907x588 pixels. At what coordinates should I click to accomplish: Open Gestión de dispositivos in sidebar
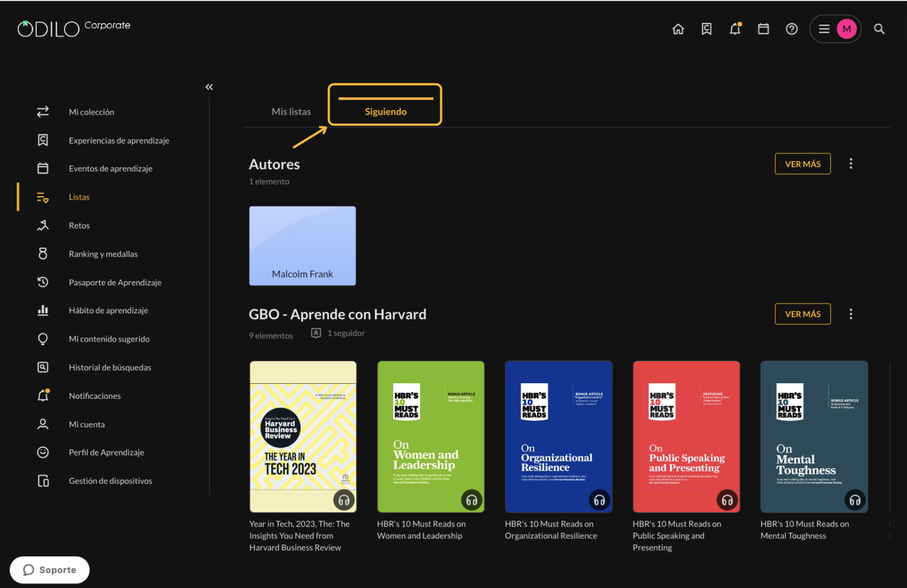(x=110, y=481)
